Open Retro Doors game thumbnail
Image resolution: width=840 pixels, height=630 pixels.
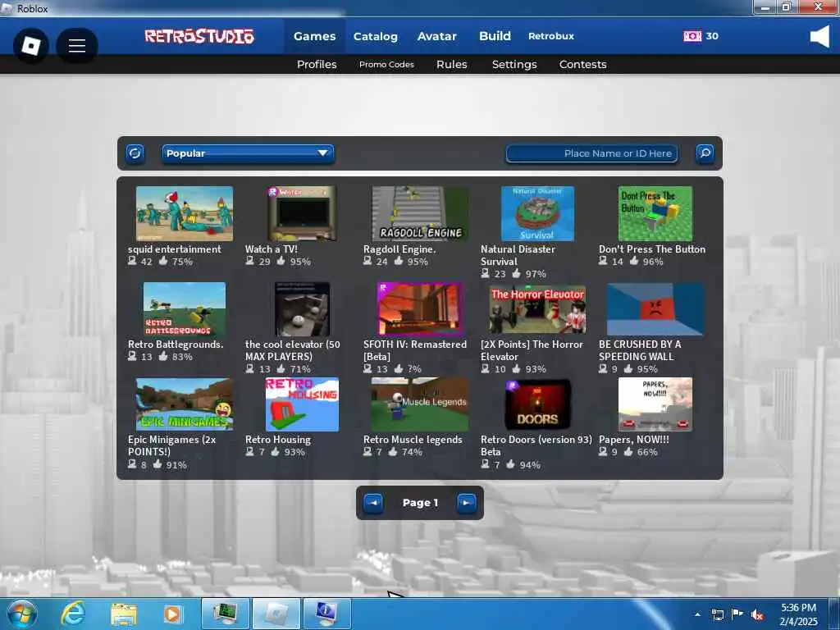[x=537, y=404]
